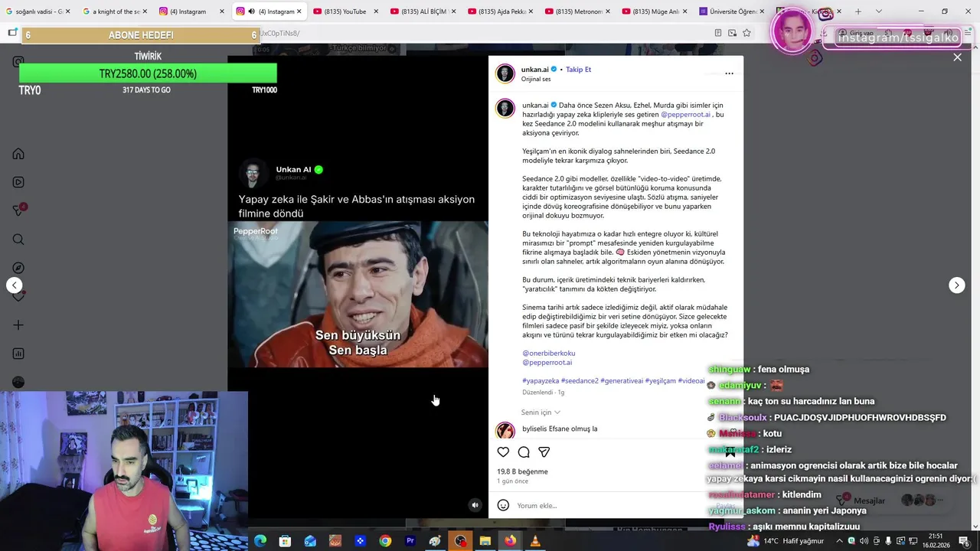Viewport: 980px width, 551px height.
Task: Switch to the (8135) Ajda Pekkan tab
Action: click(499, 11)
